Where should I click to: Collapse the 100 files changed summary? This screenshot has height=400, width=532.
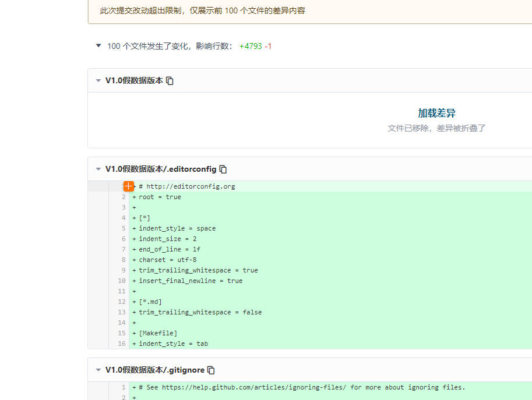point(98,46)
